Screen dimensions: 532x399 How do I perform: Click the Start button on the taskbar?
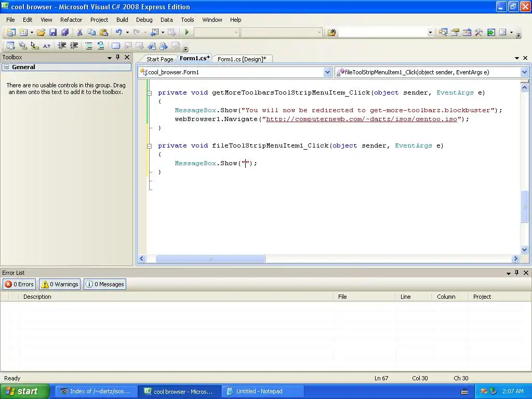pyautogui.click(x=24, y=391)
